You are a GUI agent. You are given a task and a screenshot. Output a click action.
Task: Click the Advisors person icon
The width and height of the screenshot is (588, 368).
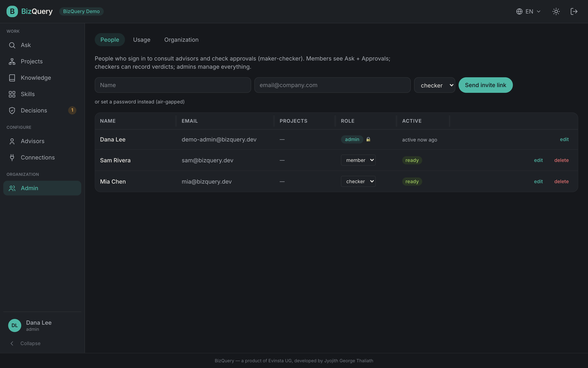click(12, 141)
